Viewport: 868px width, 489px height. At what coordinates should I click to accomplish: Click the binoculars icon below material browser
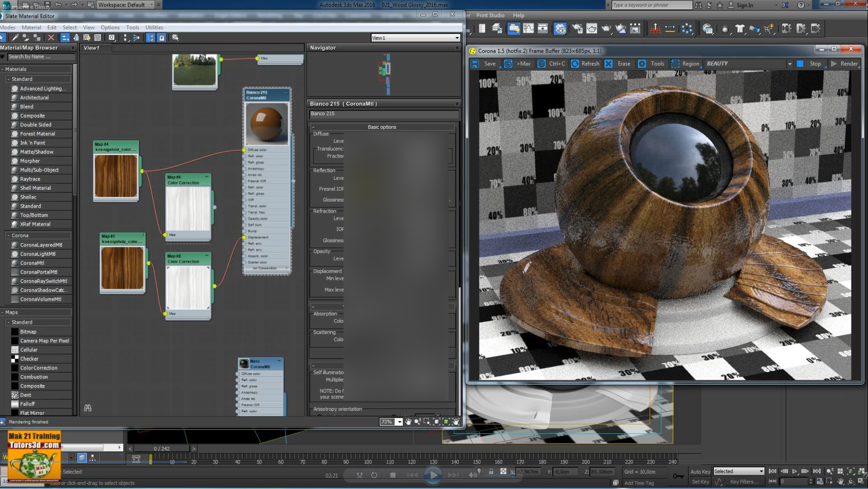[x=88, y=408]
